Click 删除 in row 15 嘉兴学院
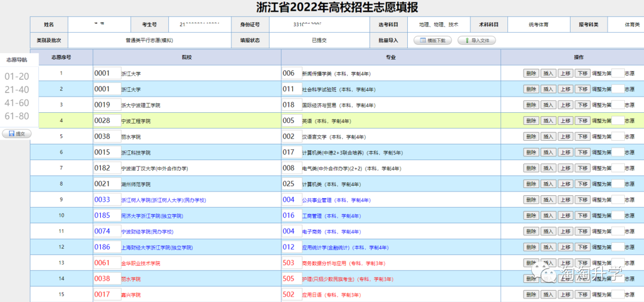644x302 pixels. [531, 295]
